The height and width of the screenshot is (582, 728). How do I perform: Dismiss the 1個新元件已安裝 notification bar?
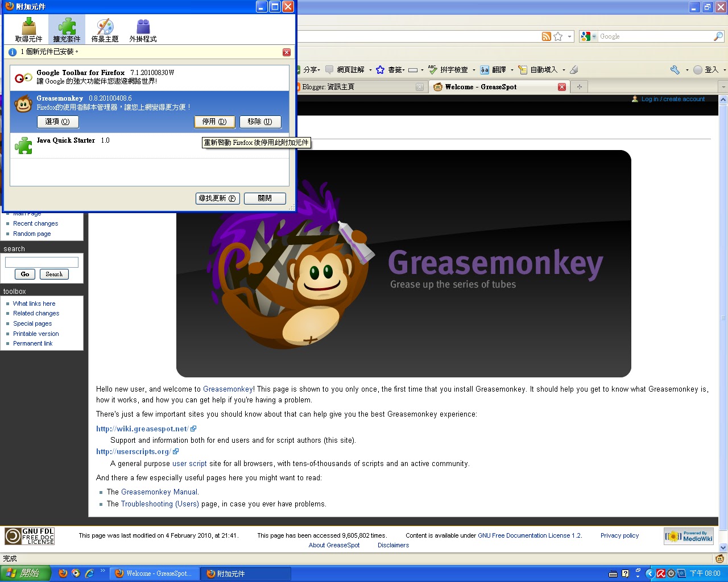(287, 52)
